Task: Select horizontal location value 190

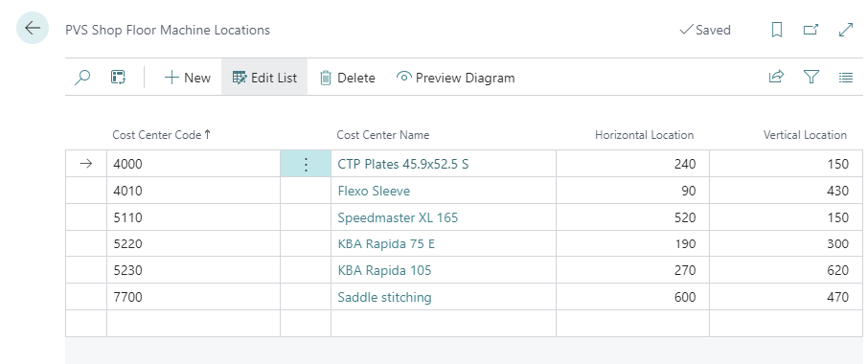Action: [632, 244]
